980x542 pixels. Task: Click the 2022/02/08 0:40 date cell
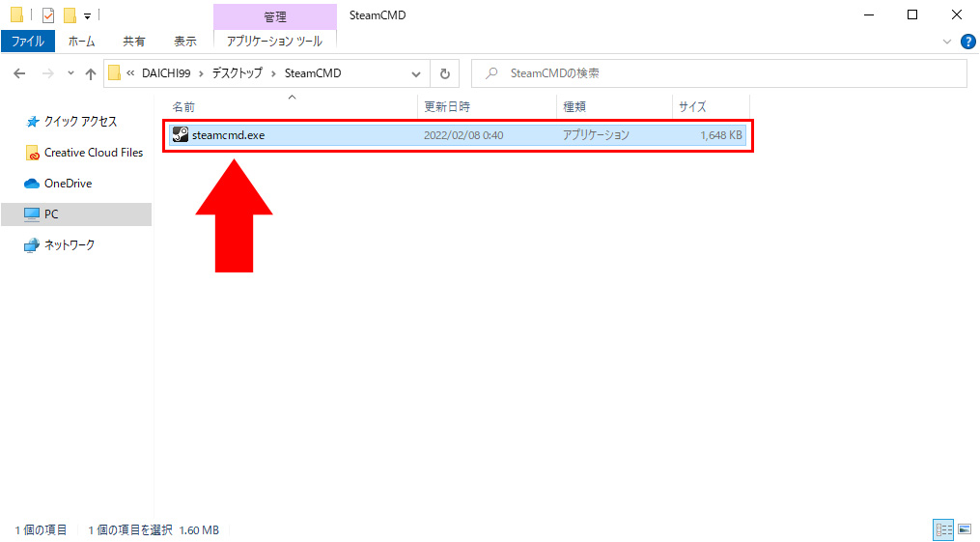[x=463, y=135]
